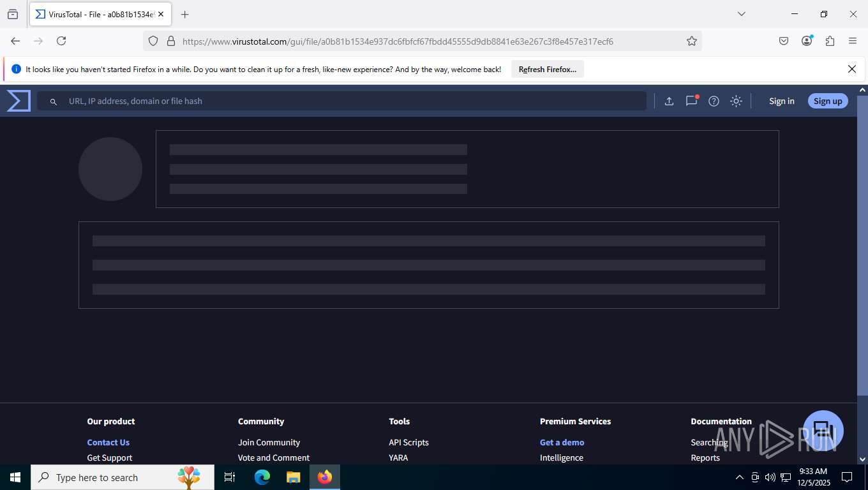Viewport: 868px width, 490px height.
Task: Open the Reports documentation link
Action: tap(705, 457)
